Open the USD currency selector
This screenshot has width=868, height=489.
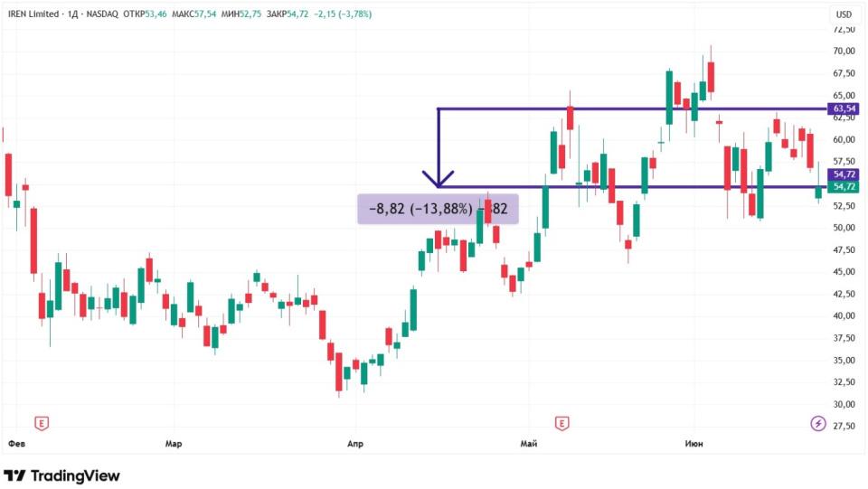(844, 14)
